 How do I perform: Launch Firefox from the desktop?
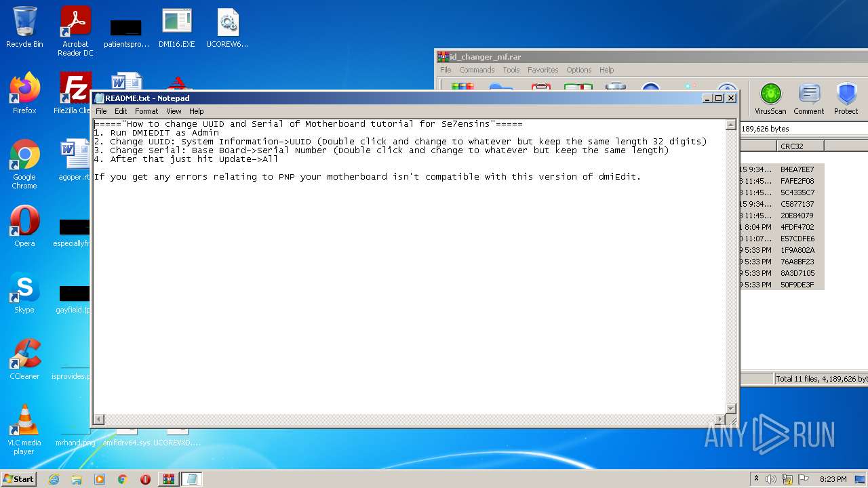click(x=24, y=93)
